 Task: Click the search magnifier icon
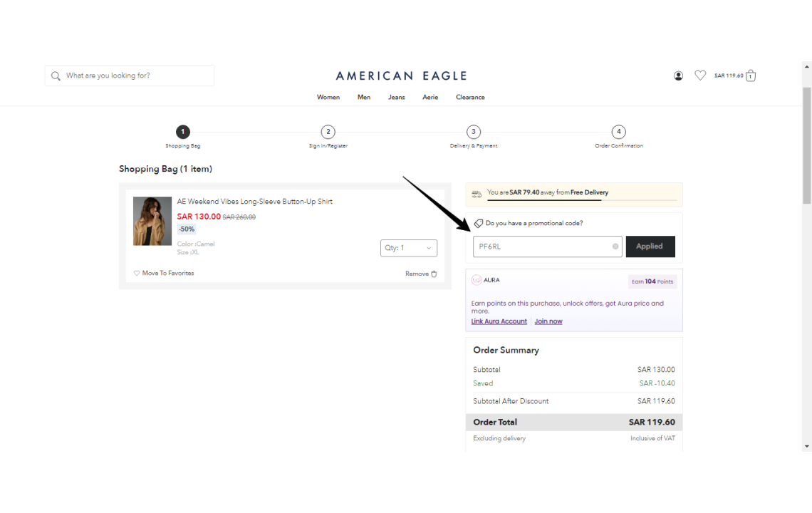coord(56,76)
